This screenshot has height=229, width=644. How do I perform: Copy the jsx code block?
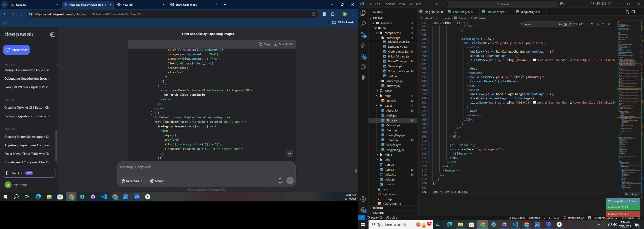tap(265, 44)
